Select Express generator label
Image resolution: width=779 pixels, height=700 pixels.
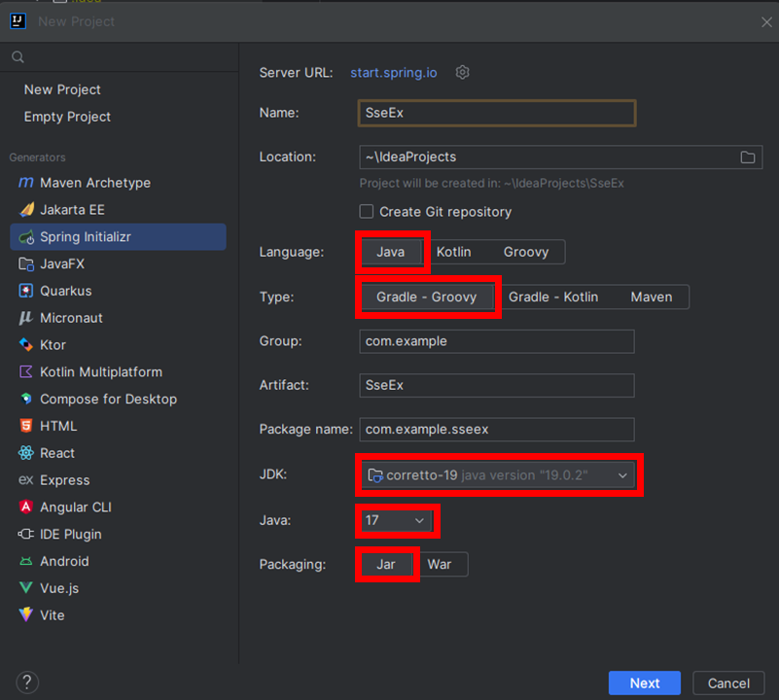coord(65,480)
